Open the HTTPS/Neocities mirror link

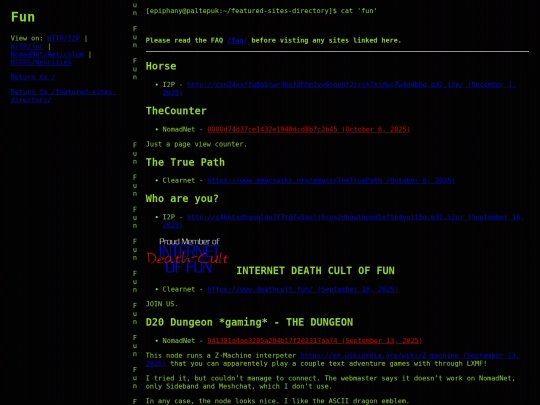pyautogui.click(x=41, y=62)
